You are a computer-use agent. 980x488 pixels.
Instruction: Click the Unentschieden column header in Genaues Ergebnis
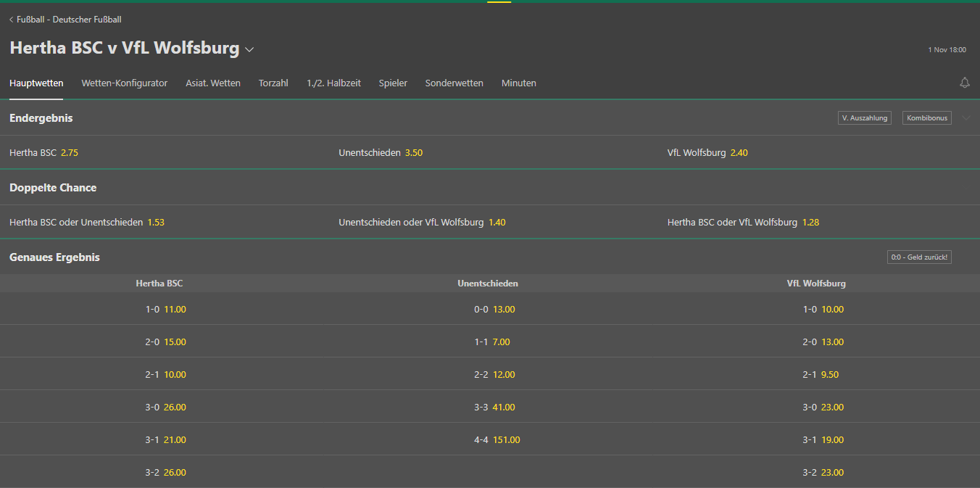[x=488, y=284]
